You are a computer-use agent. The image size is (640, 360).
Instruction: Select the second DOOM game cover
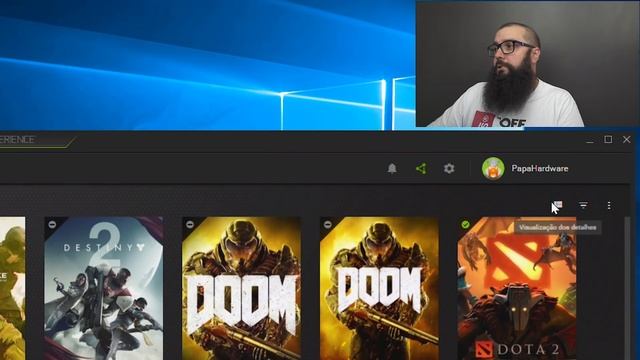coord(380,288)
